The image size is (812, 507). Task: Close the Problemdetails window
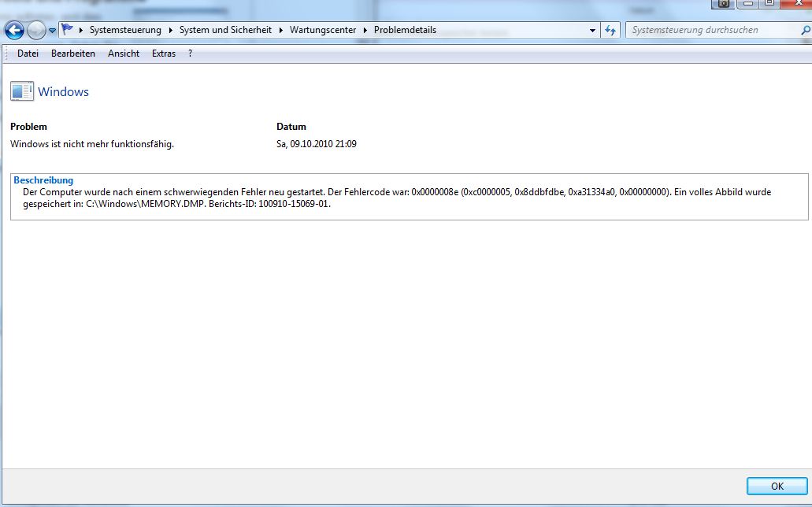(798, 3)
